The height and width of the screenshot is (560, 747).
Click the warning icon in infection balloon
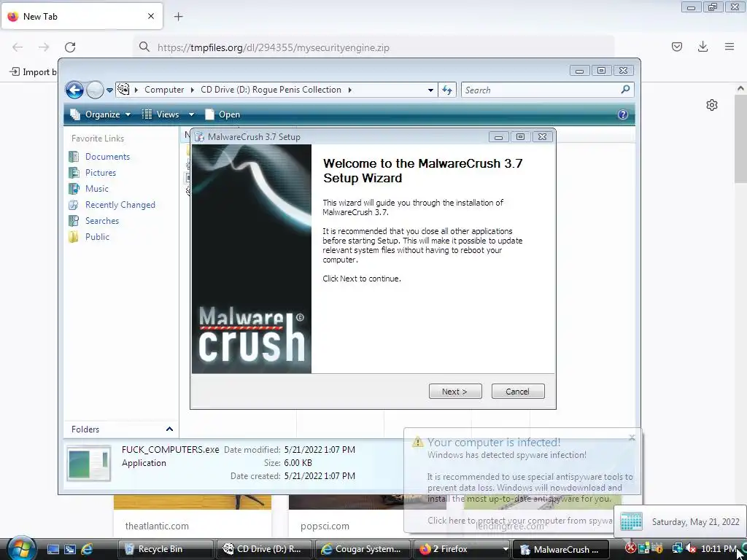417,442
